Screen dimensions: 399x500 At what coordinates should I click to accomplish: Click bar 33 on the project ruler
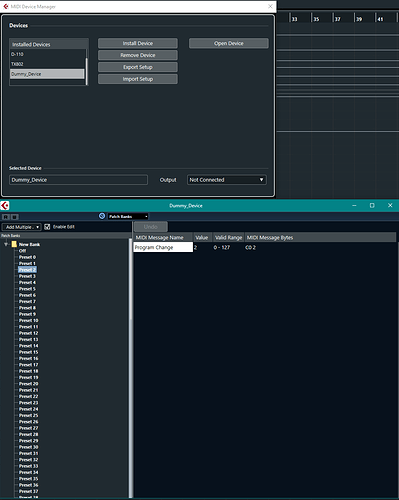click(295, 19)
